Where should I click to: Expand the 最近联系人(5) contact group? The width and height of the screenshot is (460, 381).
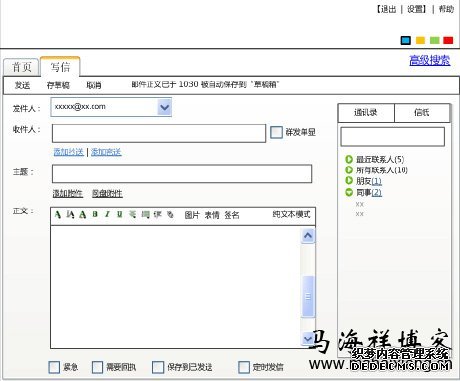coord(349,159)
